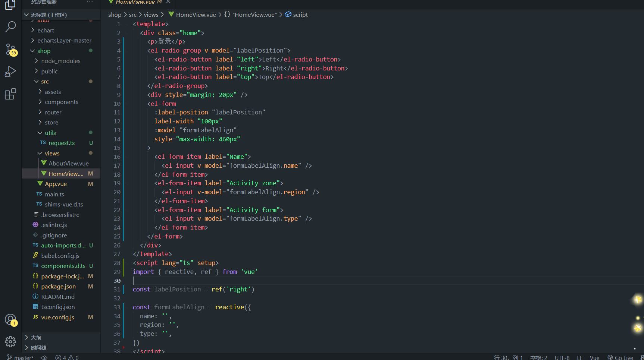Collapse the views folder
The height and width of the screenshot is (360, 644).
pyautogui.click(x=62, y=153)
